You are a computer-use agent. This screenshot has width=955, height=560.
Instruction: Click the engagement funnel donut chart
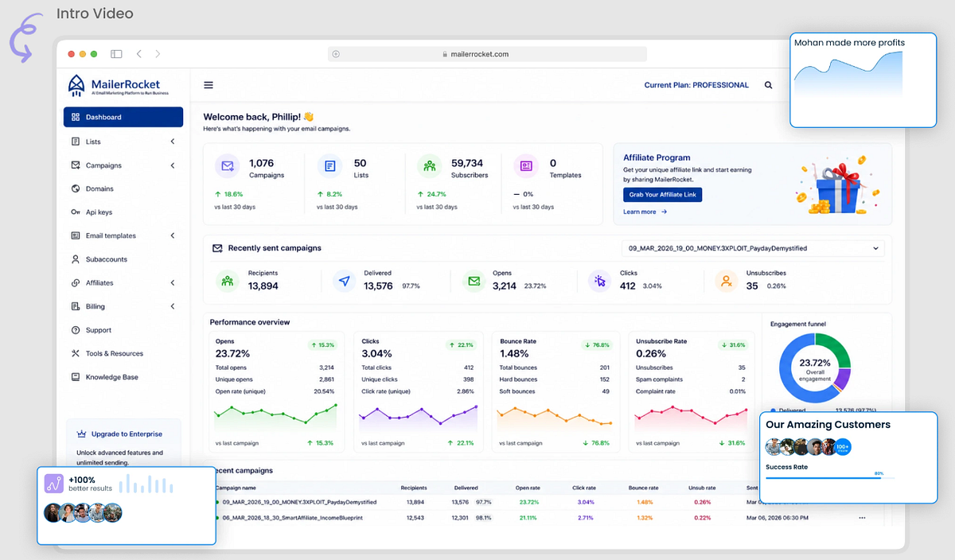(814, 367)
